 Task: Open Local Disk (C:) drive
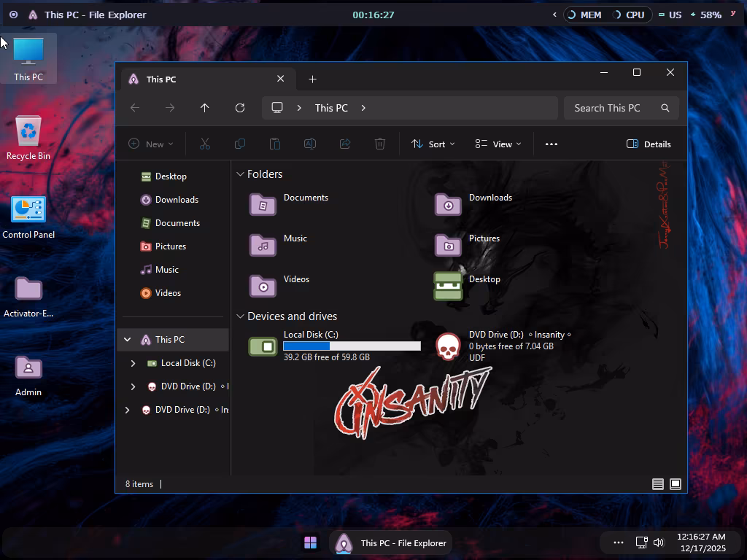point(263,346)
